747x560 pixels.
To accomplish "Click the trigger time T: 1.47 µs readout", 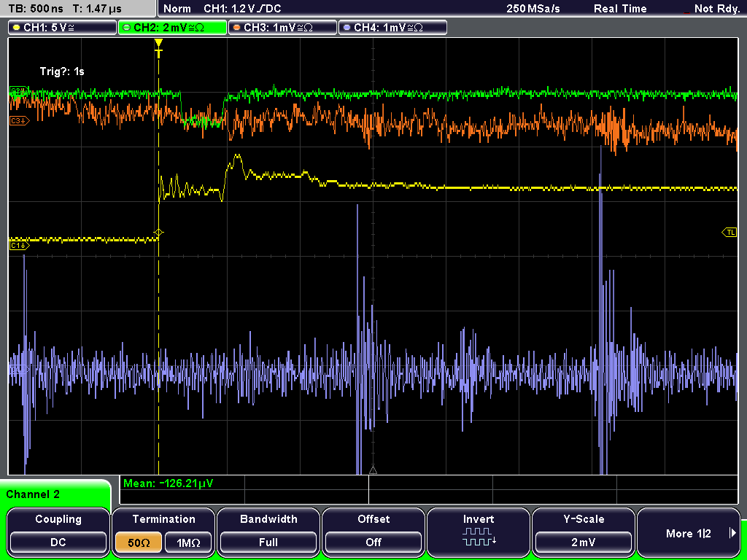I will pos(97,9).
